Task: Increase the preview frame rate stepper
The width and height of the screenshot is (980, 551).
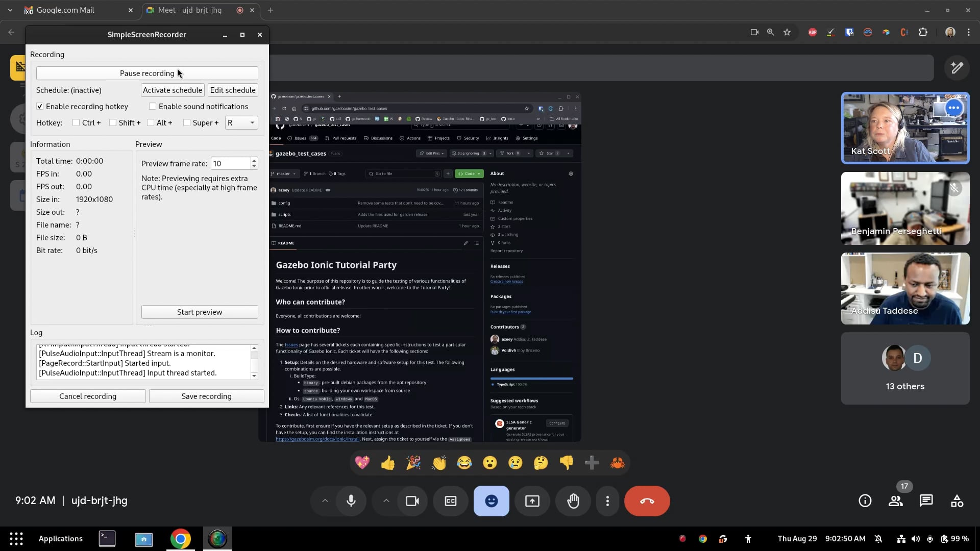Action: pyautogui.click(x=254, y=160)
